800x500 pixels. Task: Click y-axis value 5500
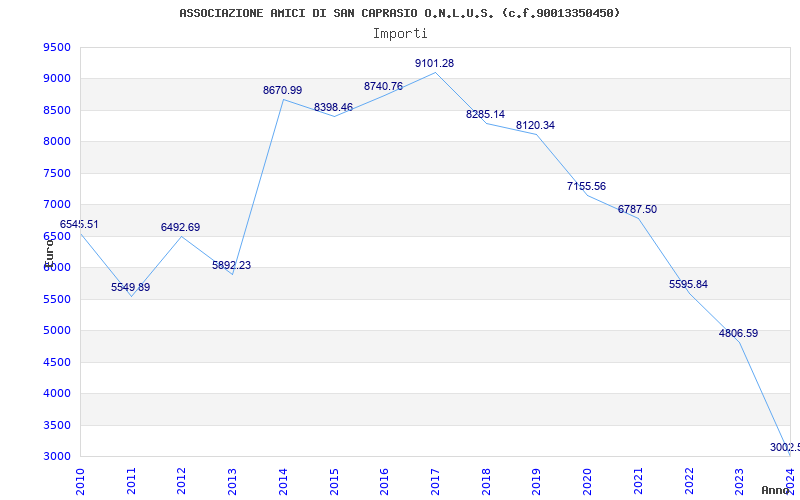coord(57,299)
